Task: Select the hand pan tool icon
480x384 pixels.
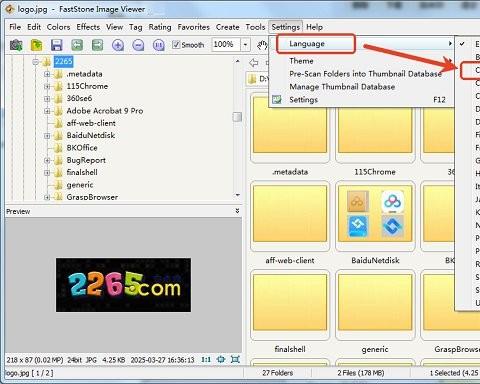Action: tap(263, 45)
